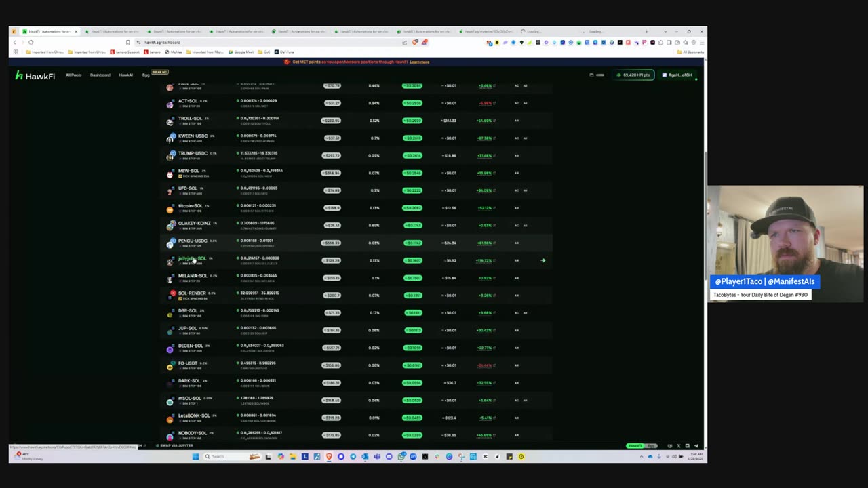
Task: Click the PENGU-USDC token icon
Action: [170, 243]
